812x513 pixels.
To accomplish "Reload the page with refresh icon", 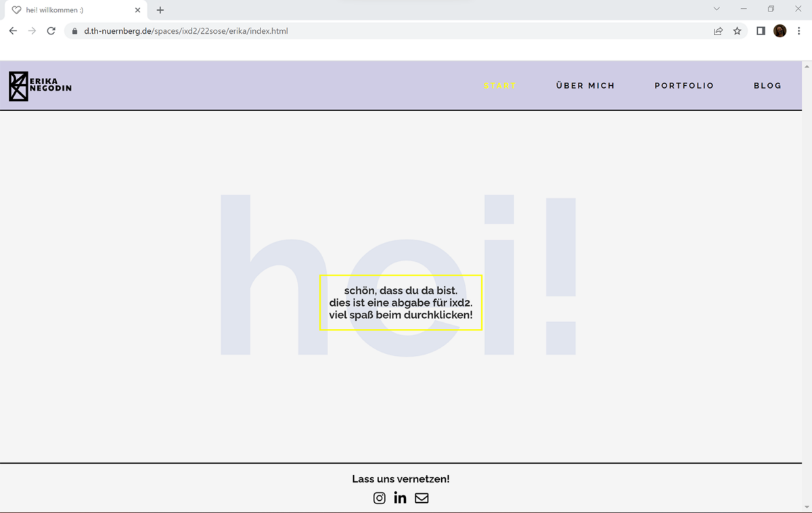I will coord(51,31).
